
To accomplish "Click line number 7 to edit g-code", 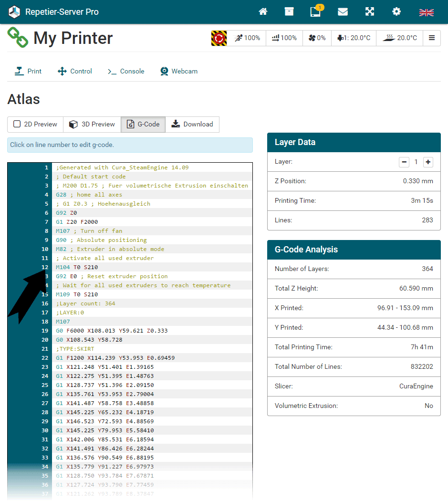I will pos(46,222).
